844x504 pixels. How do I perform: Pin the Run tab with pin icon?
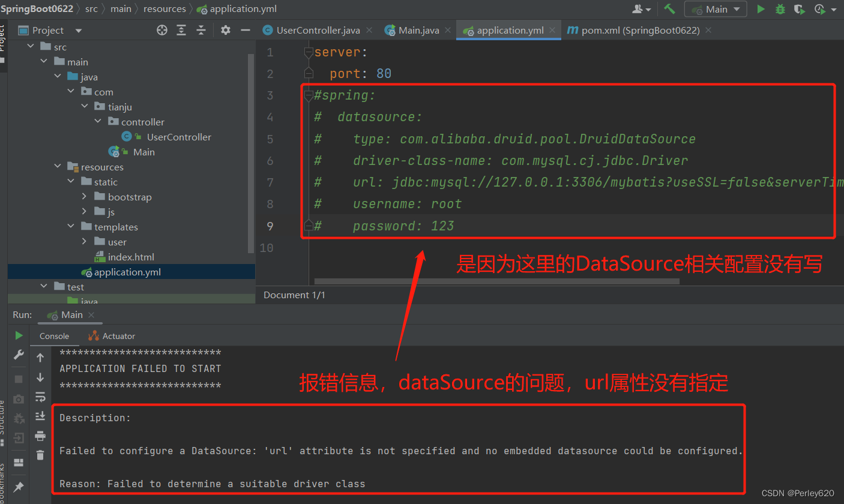(19, 487)
